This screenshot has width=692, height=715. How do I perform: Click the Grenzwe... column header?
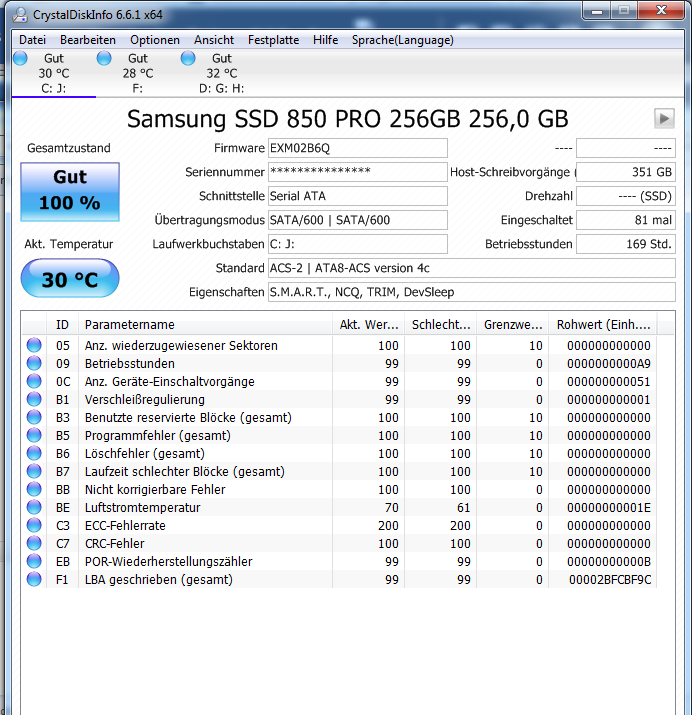click(513, 325)
